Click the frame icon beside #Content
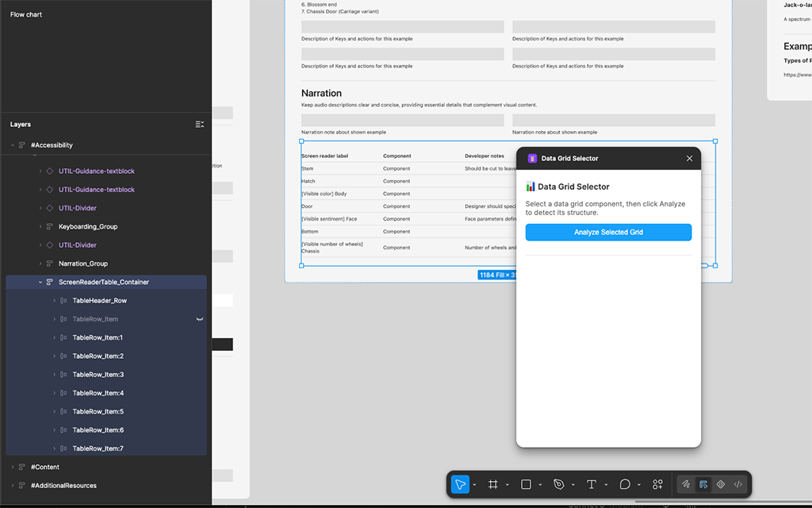This screenshot has height=508, width=812. 21,467
